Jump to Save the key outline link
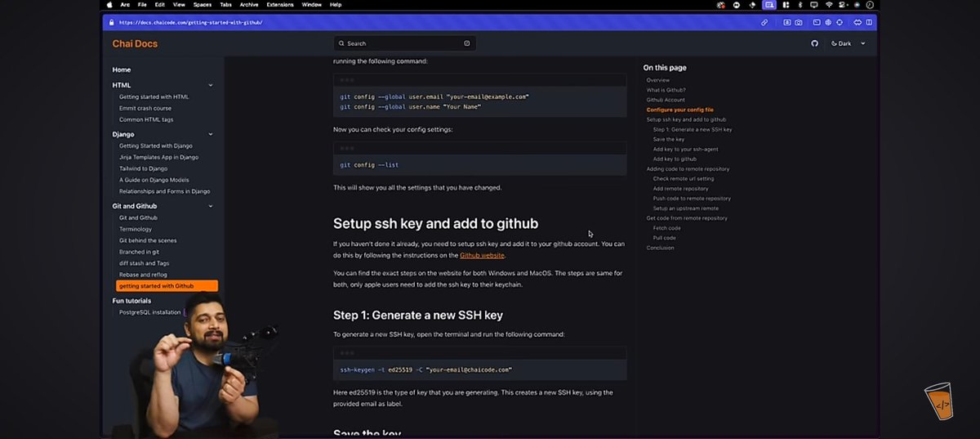Image resolution: width=980 pixels, height=439 pixels. tap(669, 139)
